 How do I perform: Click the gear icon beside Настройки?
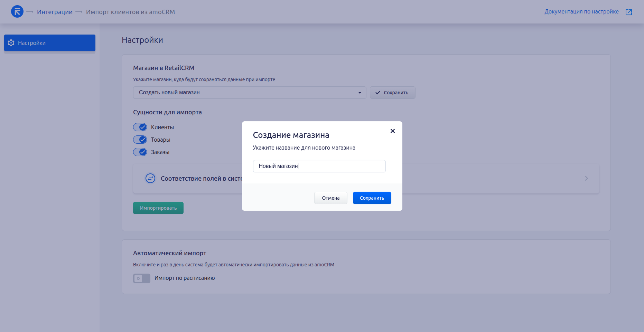(x=11, y=43)
